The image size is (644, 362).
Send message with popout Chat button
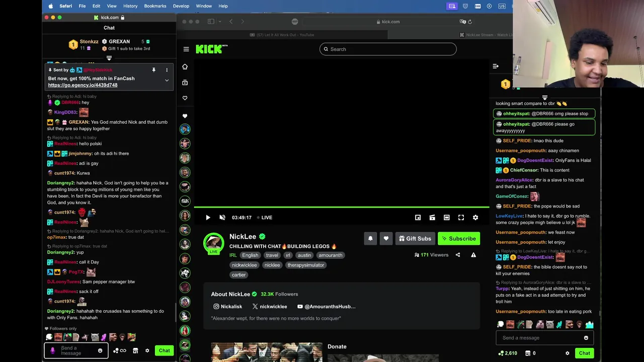click(x=165, y=350)
